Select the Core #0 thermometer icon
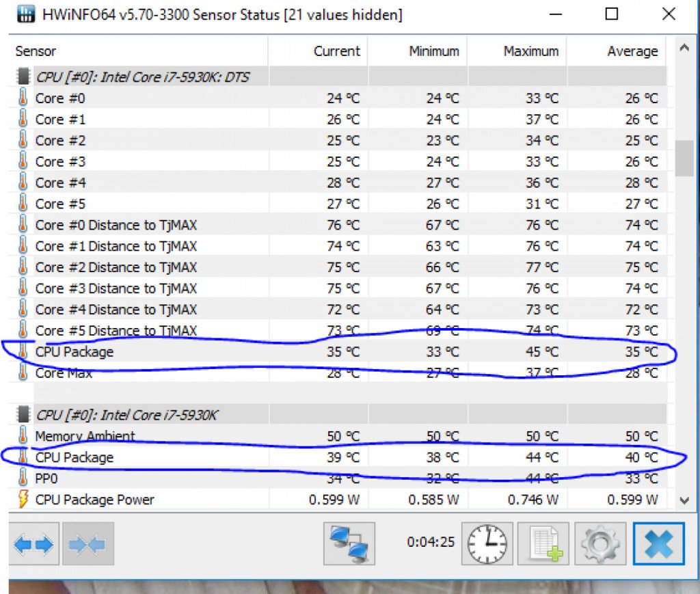This screenshot has height=594, width=700. click(x=23, y=98)
